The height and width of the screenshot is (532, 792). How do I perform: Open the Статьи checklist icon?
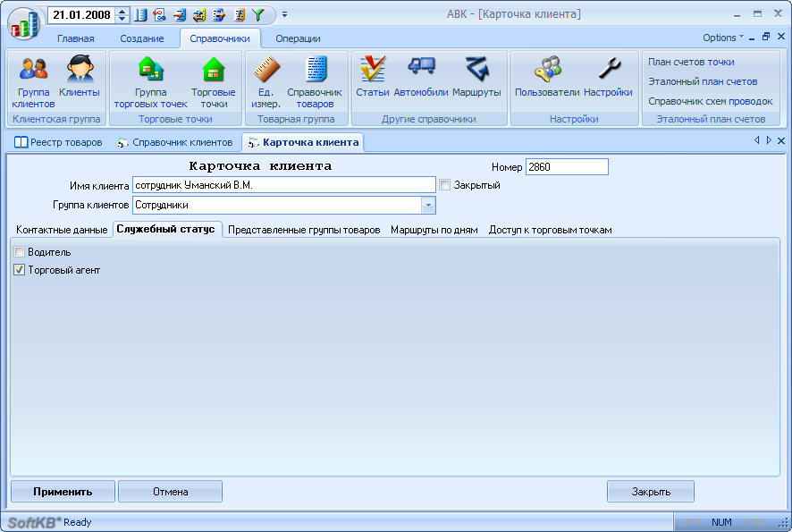click(372, 77)
